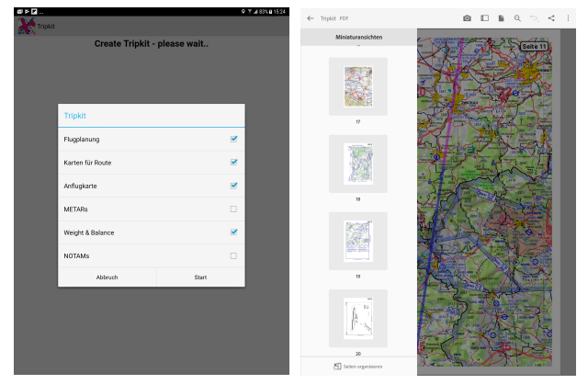Uncheck the Karten für Route checkbox
This screenshot has width=588, height=384.
(x=233, y=162)
